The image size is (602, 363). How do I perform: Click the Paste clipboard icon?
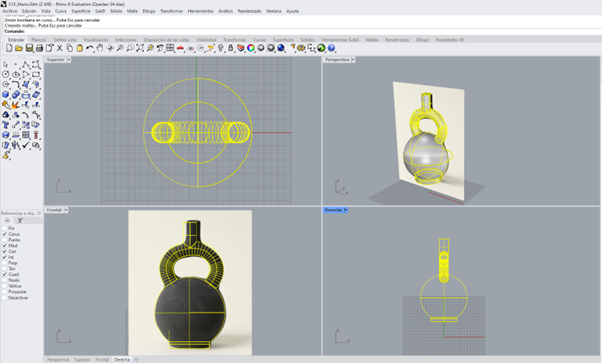click(79, 48)
